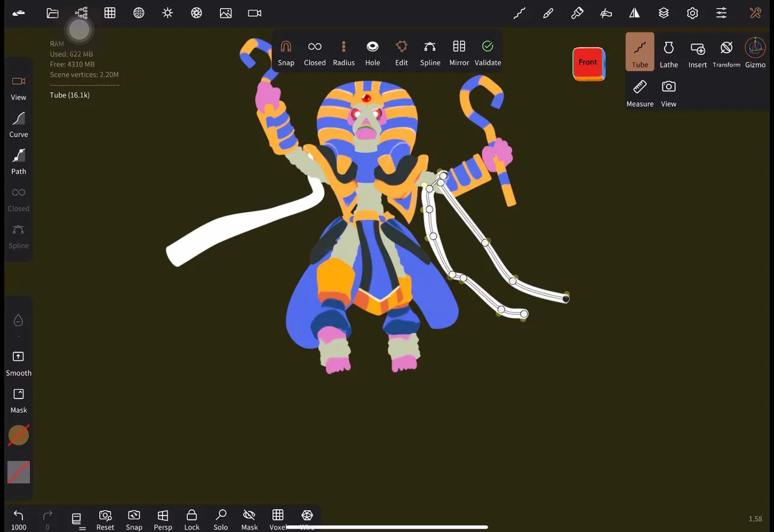Open the Painting brush menu
The height and width of the screenshot is (532, 774).
[x=548, y=13]
